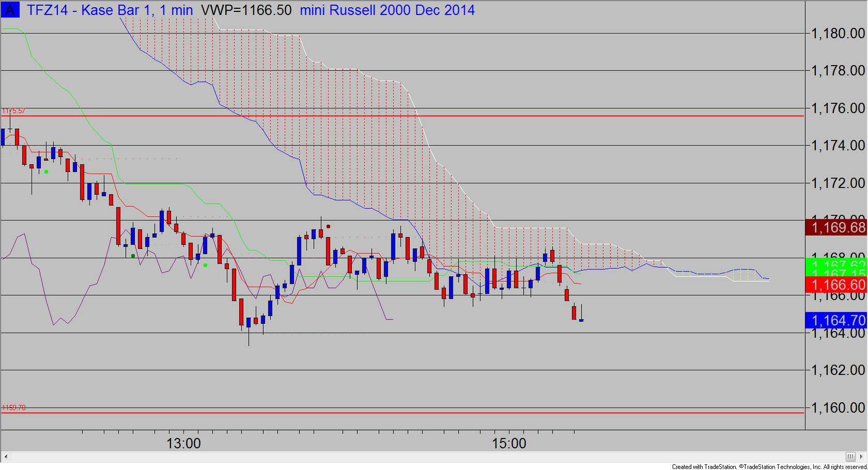Select the "TFZ14 - Kase Bar 1, 1 min" title
Image resolution: width=868 pixels, height=470 pixels.
coord(110,10)
